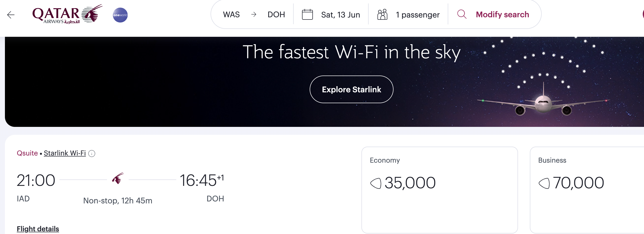Image resolution: width=644 pixels, height=234 pixels.
Task: Change the DOH destination field
Action: pos(276,15)
